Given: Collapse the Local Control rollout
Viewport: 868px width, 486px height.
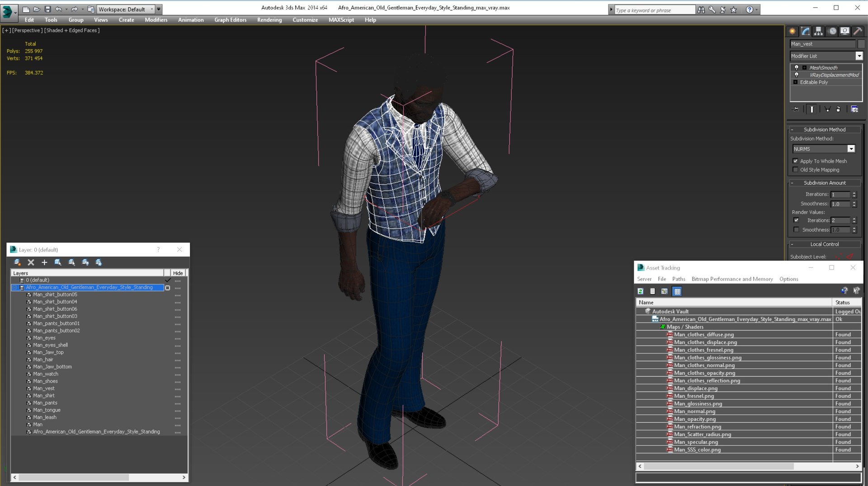Looking at the screenshot, I should 825,244.
